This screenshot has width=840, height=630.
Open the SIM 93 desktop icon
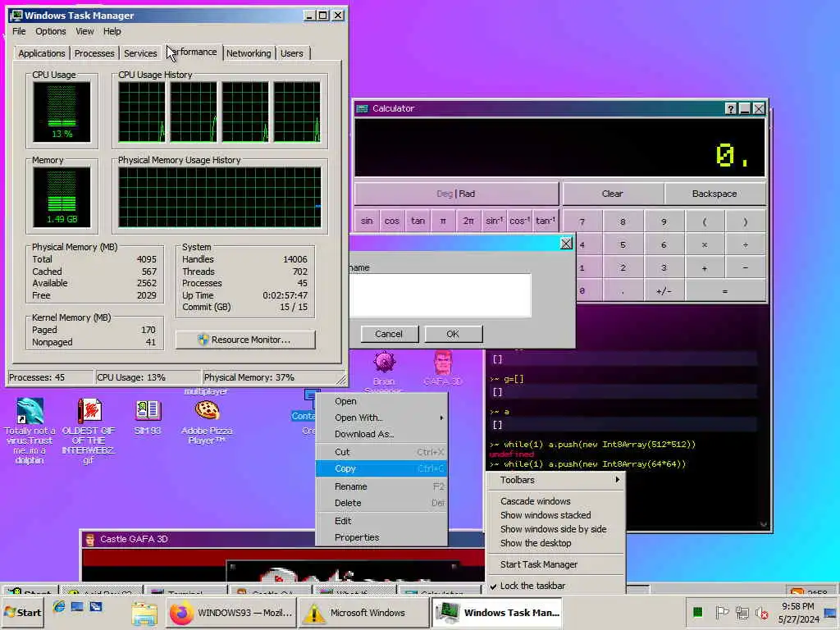point(148,411)
